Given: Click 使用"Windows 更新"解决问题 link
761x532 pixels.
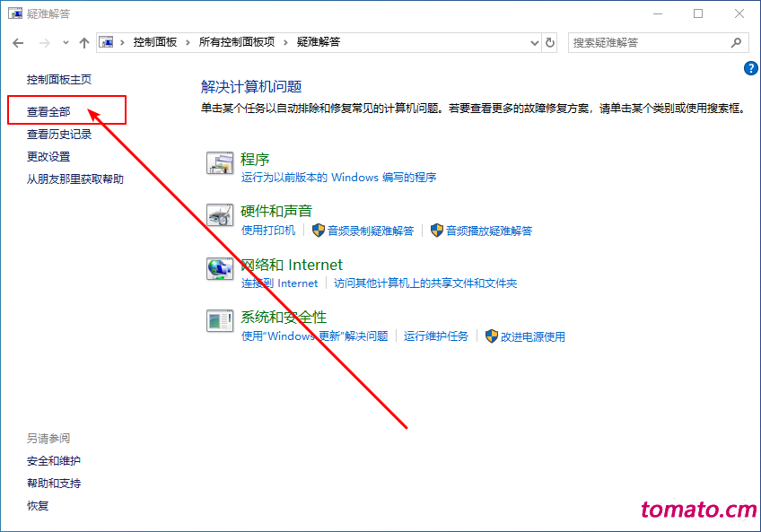Looking at the screenshot, I should 315,336.
